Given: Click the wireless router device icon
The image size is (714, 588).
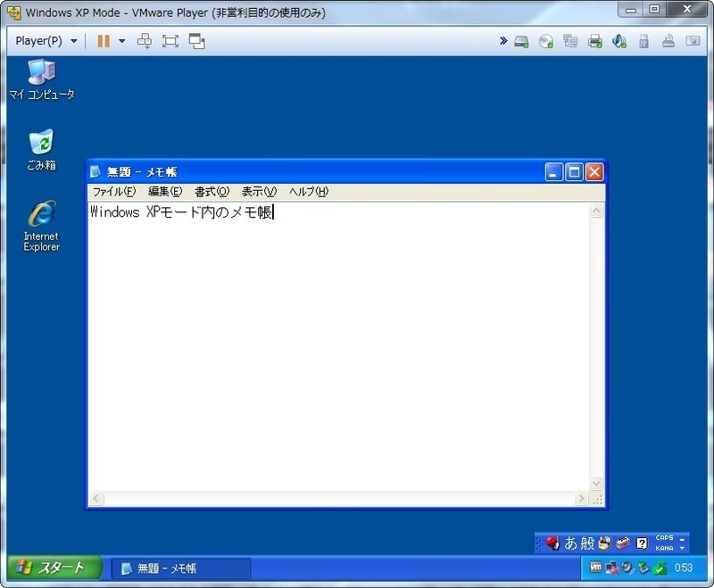Looking at the screenshot, I should pyautogui.click(x=668, y=41).
